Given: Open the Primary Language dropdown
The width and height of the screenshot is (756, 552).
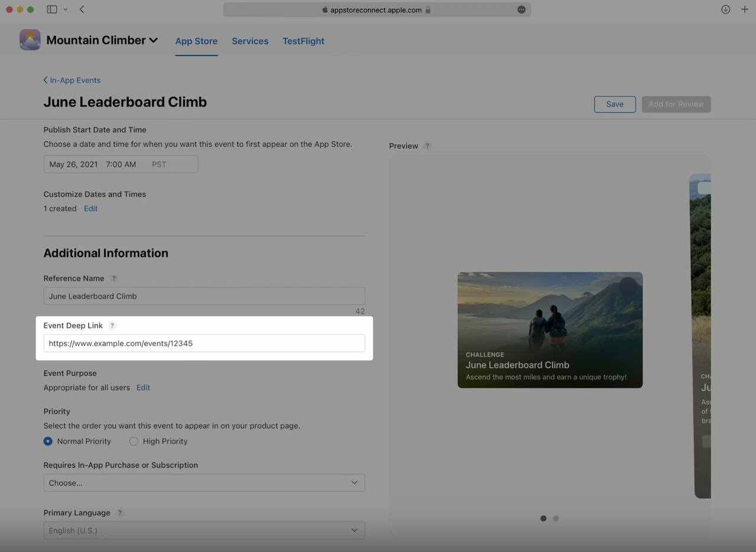Looking at the screenshot, I should click(x=204, y=530).
